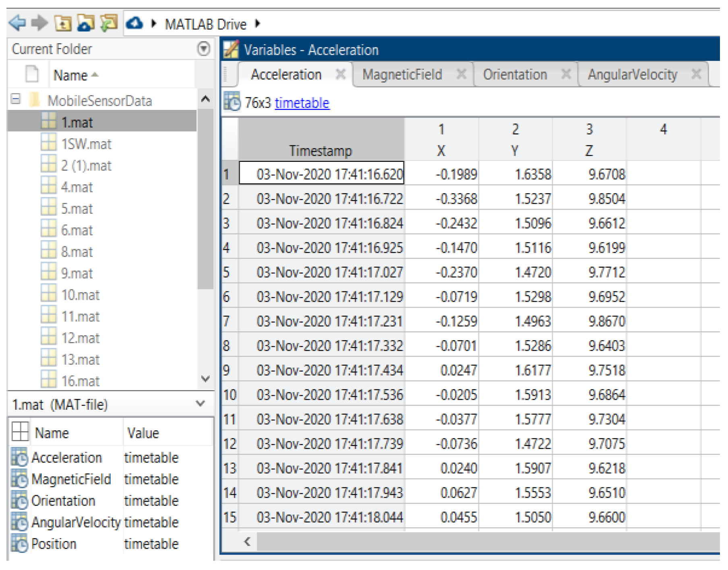Viewport: 728px width, 570px height.
Task: Click the Orientation variable icon in workspace
Action: [19, 500]
